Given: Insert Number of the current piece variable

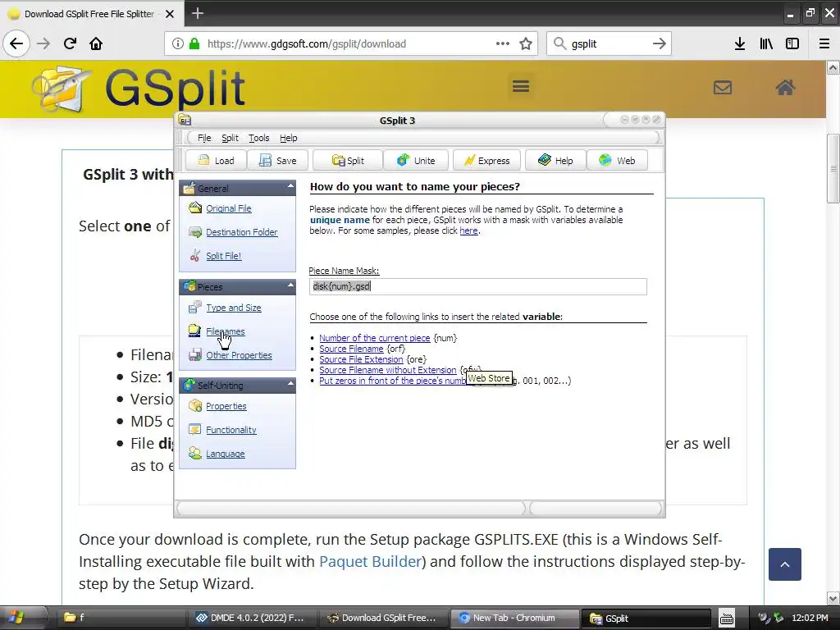Looking at the screenshot, I should click(x=374, y=338).
